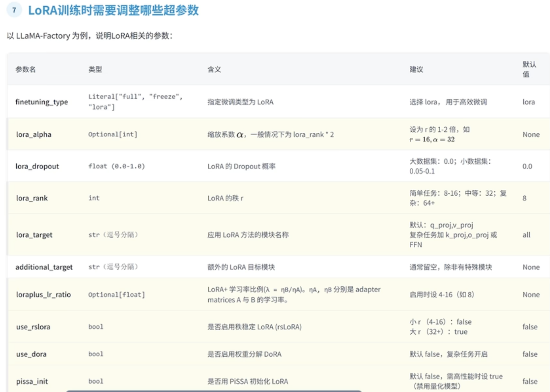This screenshot has height=392, width=550.
Task: Click the suggestion with r = 16, α = 32
Action: coord(440,134)
